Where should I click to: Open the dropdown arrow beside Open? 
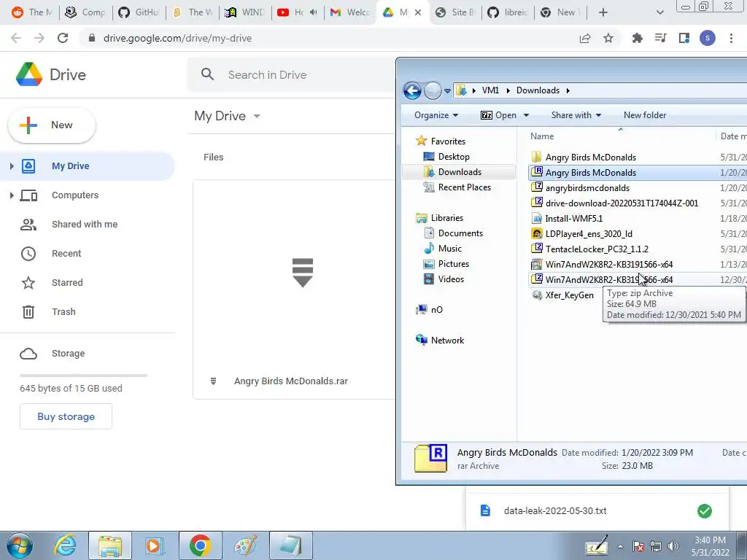coord(527,115)
